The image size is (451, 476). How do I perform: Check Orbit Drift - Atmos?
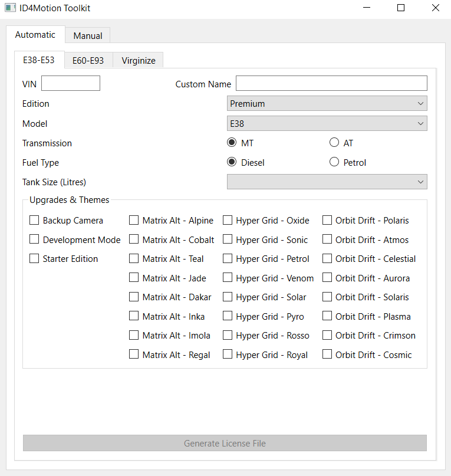click(x=327, y=239)
